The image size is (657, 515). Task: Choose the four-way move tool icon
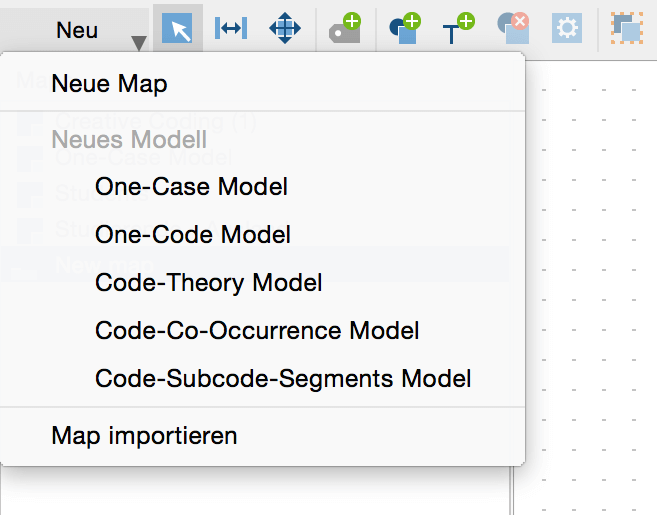click(285, 28)
